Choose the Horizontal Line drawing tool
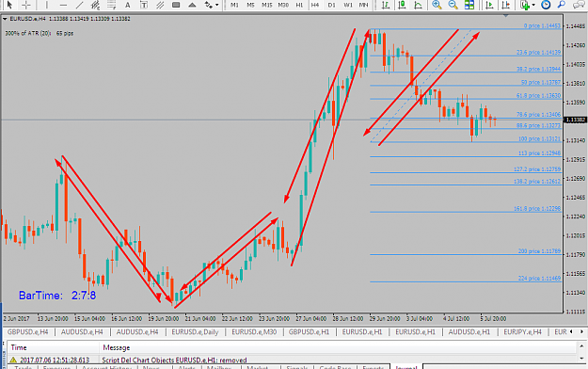 pos(63,5)
